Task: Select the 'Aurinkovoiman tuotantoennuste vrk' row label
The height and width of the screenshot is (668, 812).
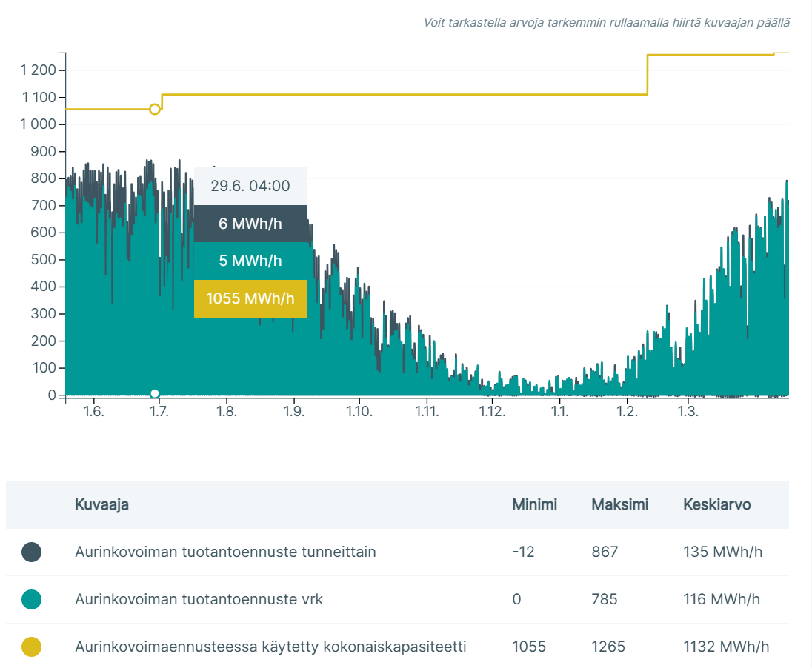Action: (x=199, y=599)
